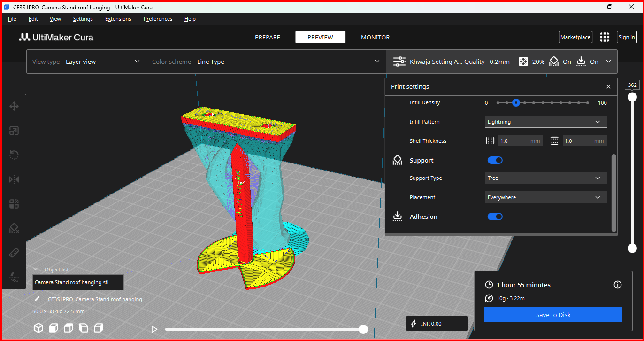The image size is (644, 341).
Task: Open the Marketplace button
Action: click(x=575, y=37)
